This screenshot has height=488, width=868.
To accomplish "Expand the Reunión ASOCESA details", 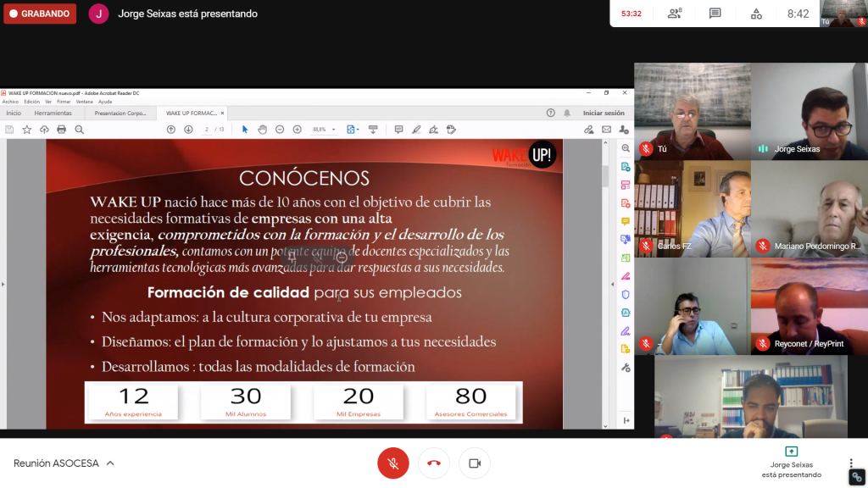I will (110, 463).
